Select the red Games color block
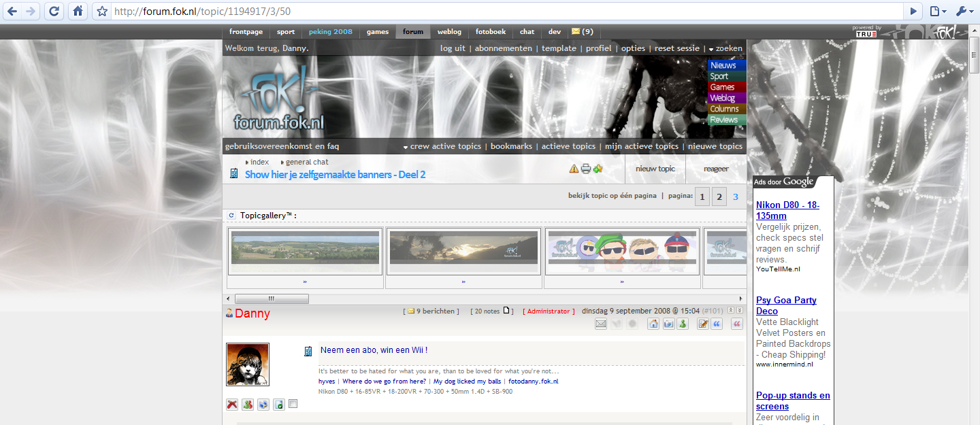Image resolution: width=980 pixels, height=425 pixels. [727, 87]
